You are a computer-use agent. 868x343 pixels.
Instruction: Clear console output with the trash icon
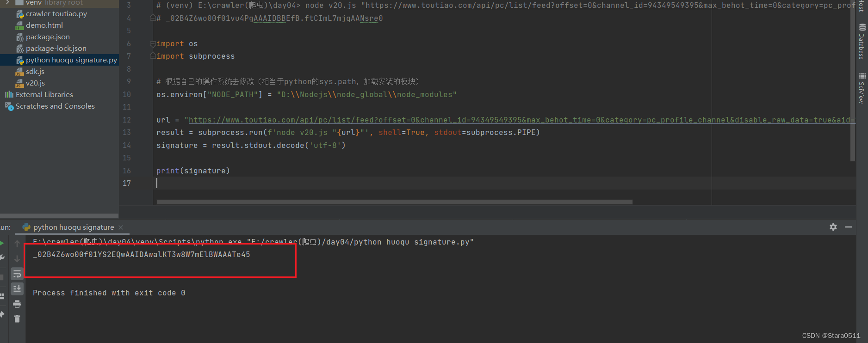[17, 319]
